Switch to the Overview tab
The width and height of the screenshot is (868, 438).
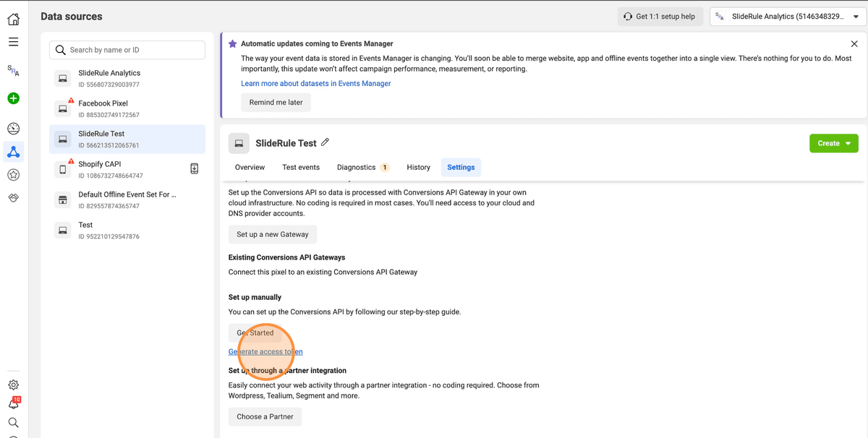click(250, 167)
